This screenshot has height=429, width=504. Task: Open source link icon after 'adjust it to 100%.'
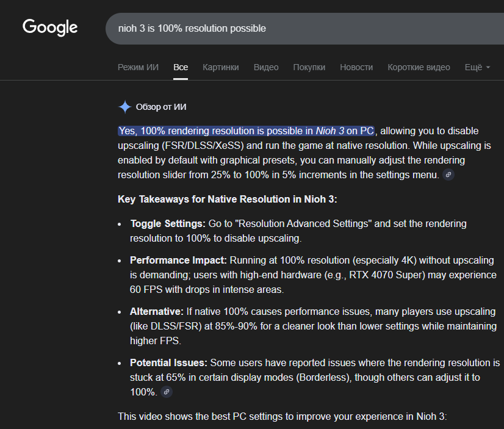tap(167, 392)
